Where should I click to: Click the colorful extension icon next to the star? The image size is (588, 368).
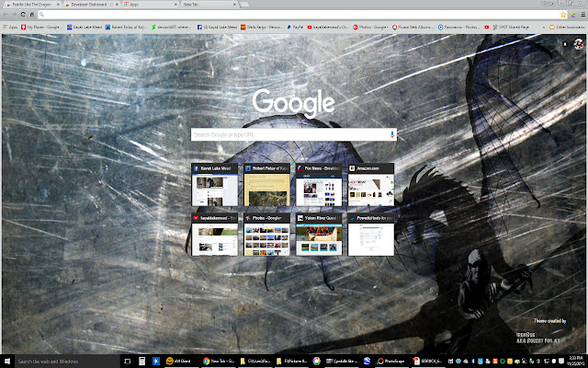point(573,15)
